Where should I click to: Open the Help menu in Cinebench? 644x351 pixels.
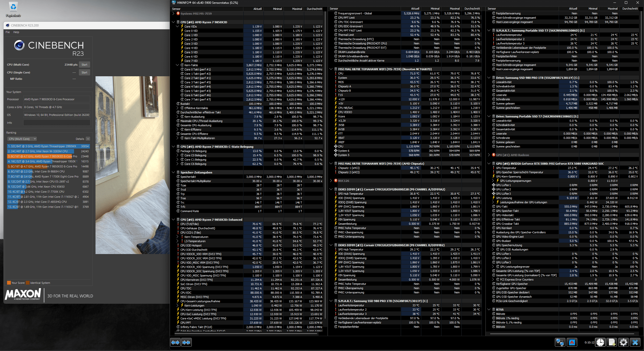pos(16,32)
